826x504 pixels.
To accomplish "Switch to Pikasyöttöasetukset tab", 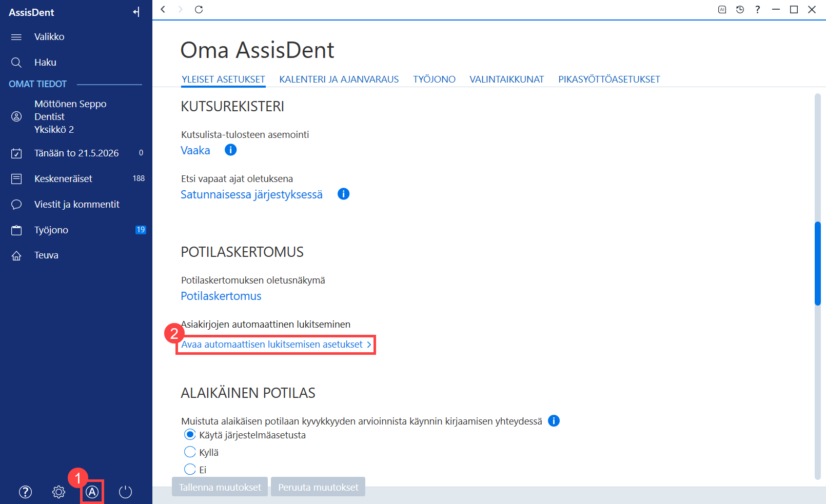I will point(609,79).
